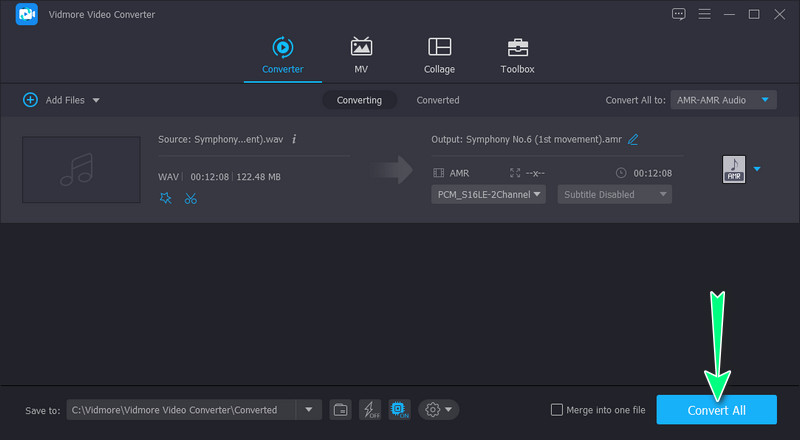800x440 pixels.
Task: Switch to the MV tab
Action: click(x=361, y=55)
